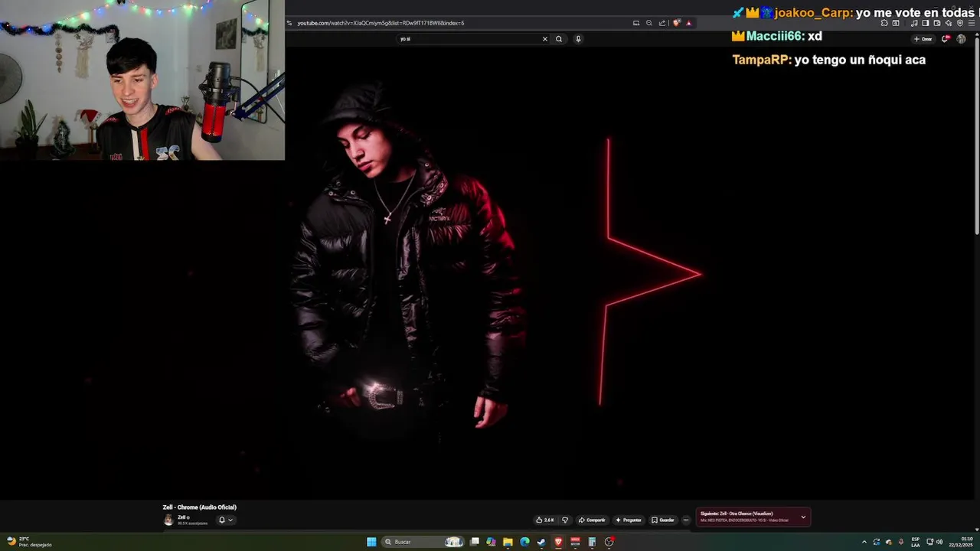
Task: Open the Brave Leo AI sparkle icon
Action: (x=949, y=23)
